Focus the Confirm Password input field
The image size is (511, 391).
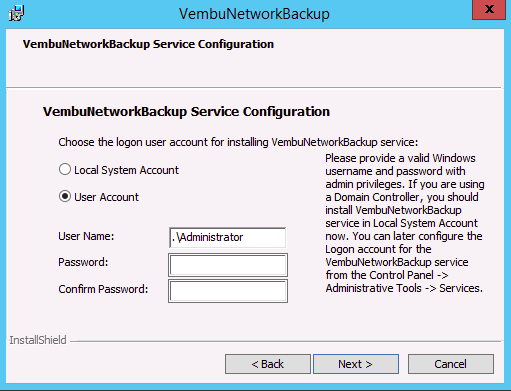[228, 291]
